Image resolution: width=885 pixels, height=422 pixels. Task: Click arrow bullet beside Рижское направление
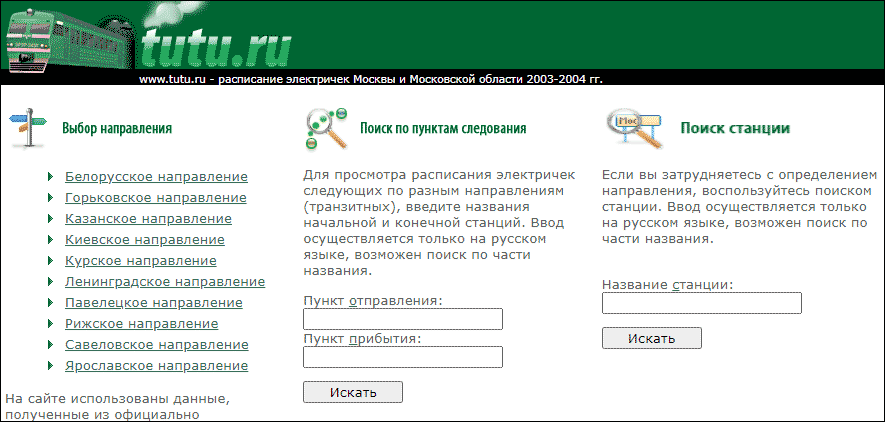[x=51, y=324]
